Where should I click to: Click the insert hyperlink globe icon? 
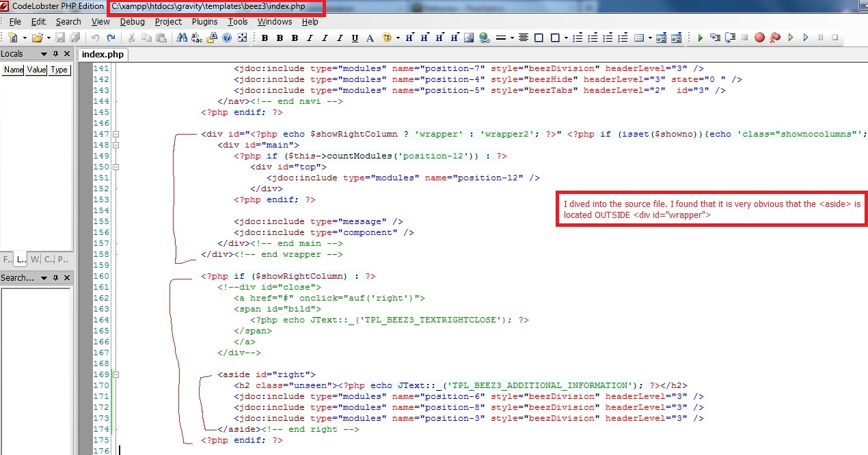484,38
